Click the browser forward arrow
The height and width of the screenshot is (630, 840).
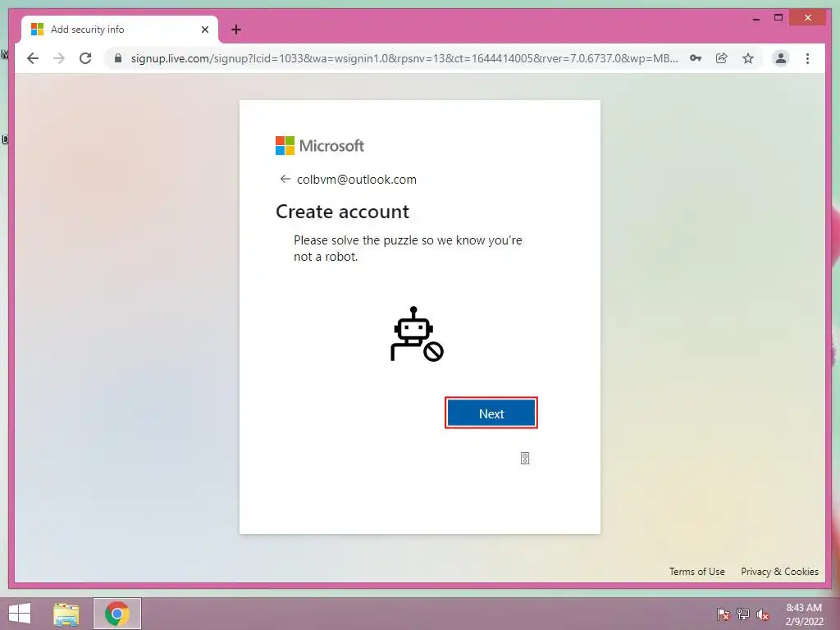pos(59,58)
